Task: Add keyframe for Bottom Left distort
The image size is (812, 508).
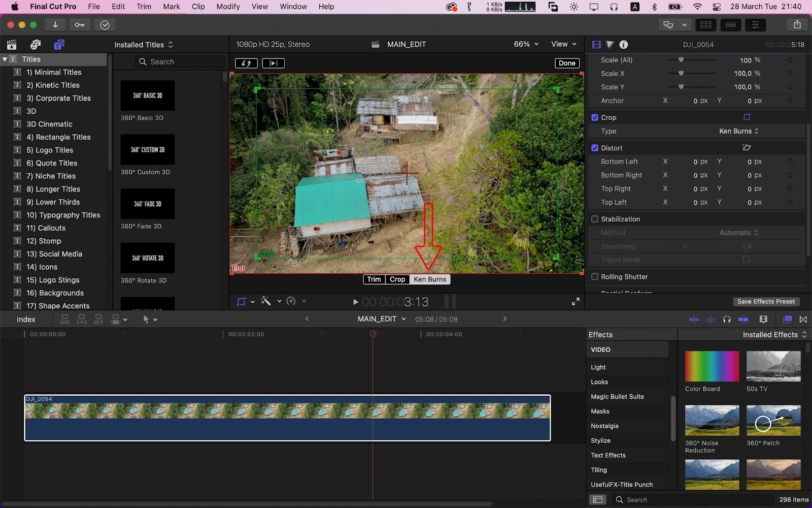Action: tap(790, 162)
